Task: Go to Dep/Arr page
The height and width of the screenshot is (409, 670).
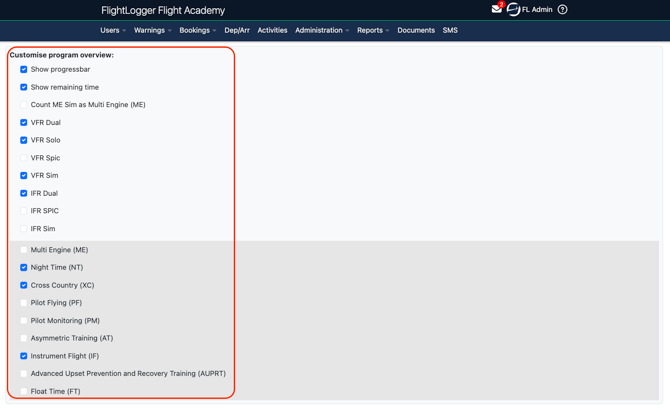Action: [237, 30]
